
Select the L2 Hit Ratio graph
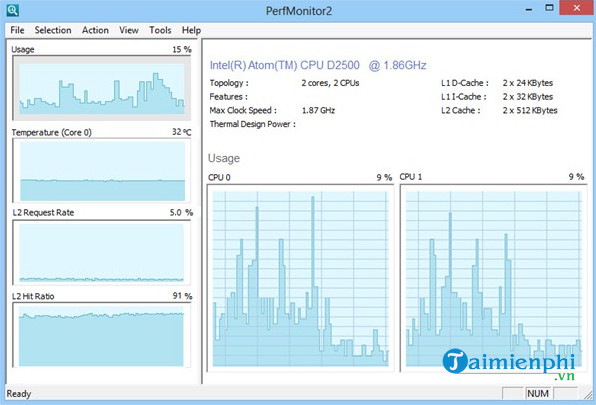(101, 335)
